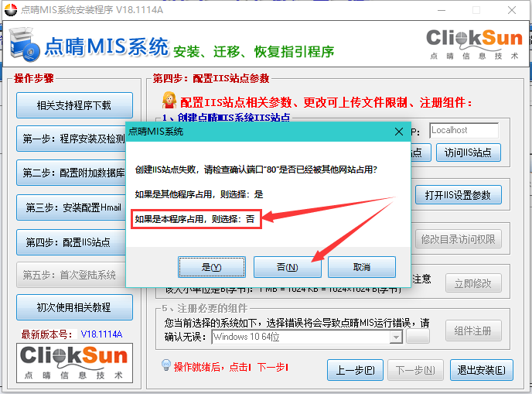Image resolution: width=532 pixels, height=394 pixels.
Task: Click the installer title bar app icon
Action: pyautogui.click(x=10, y=11)
